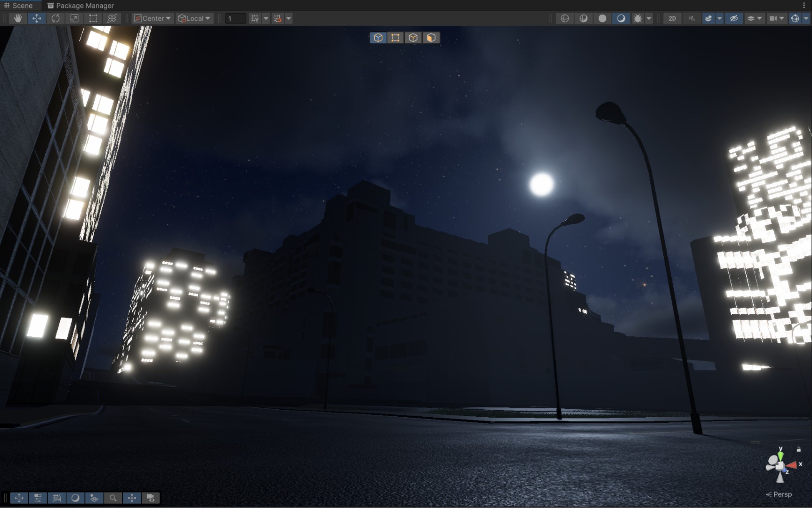Viewport: 812px width, 508px height.
Task: Toggle scene visibility crossed-eye icon
Action: tap(733, 18)
